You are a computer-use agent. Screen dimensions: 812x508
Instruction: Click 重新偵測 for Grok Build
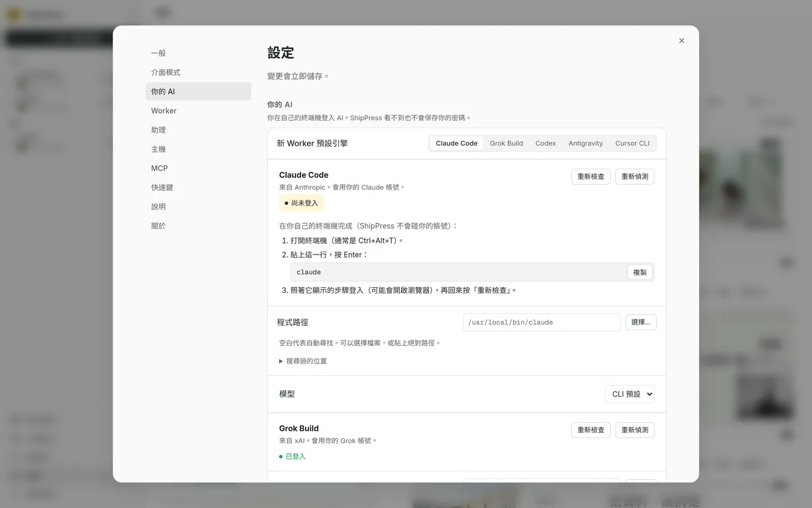pyautogui.click(x=635, y=430)
